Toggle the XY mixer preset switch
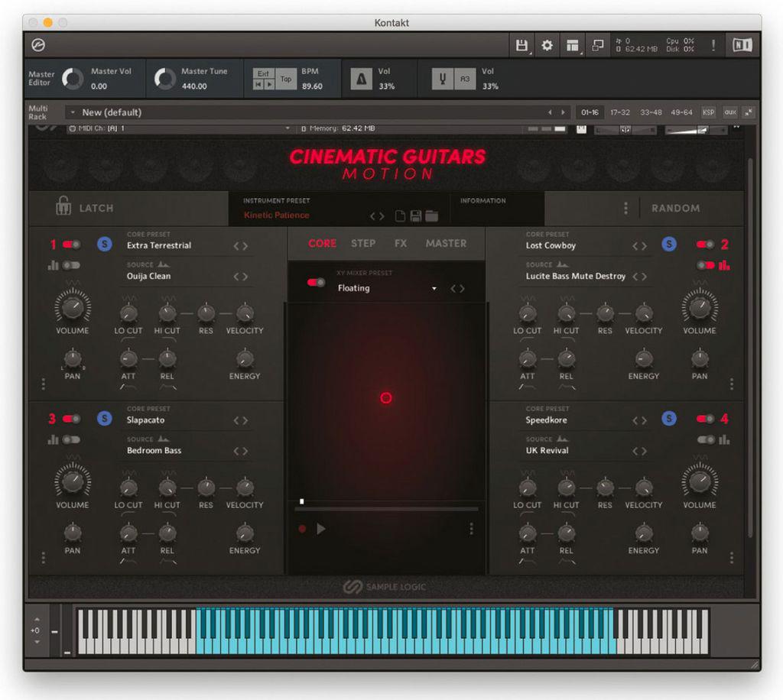Image resolution: width=783 pixels, height=700 pixels. pos(316,283)
